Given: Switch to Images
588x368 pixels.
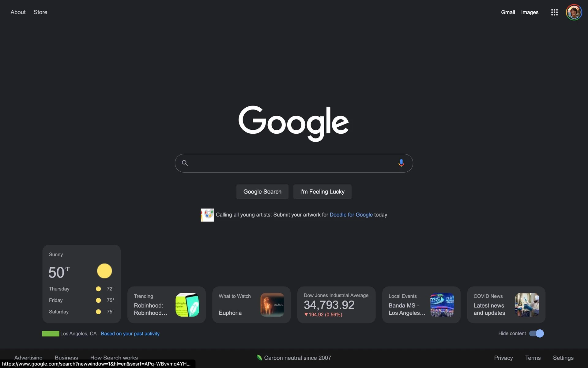Looking at the screenshot, I should (530, 12).
